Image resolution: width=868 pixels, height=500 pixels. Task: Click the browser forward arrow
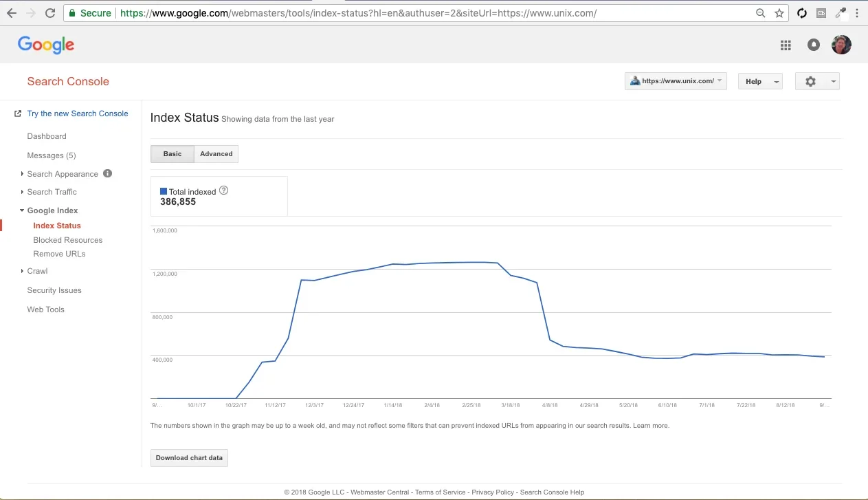pyautogui.click(x=31, y=13)
